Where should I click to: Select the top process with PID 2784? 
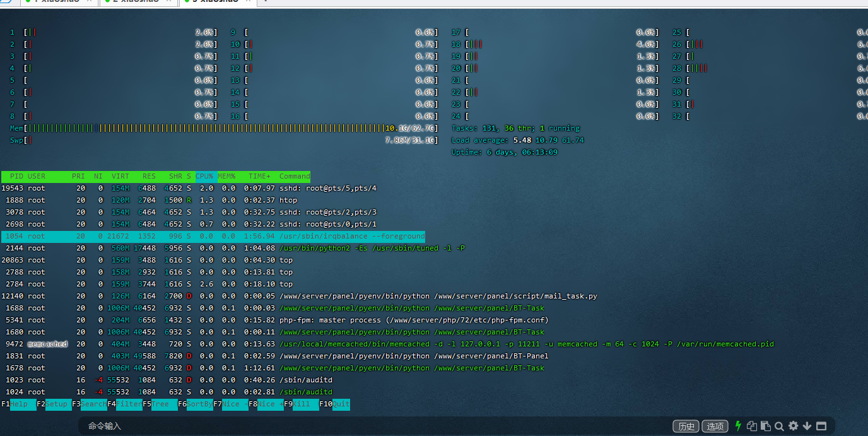tap(148, 284)
